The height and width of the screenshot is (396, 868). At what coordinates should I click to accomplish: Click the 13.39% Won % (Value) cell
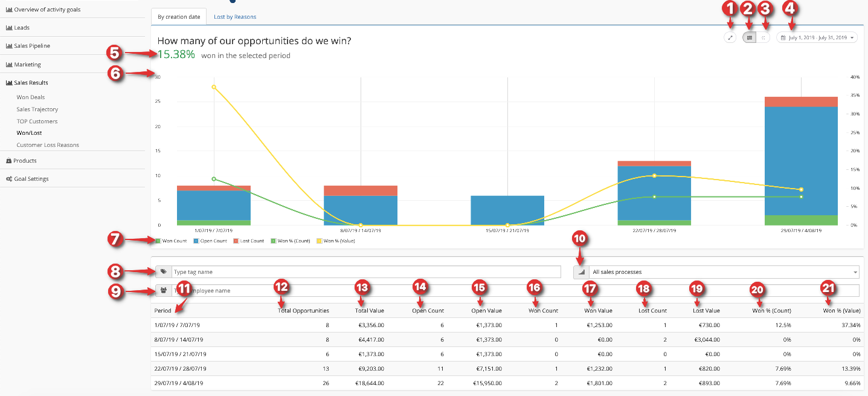tap(850, 369)
